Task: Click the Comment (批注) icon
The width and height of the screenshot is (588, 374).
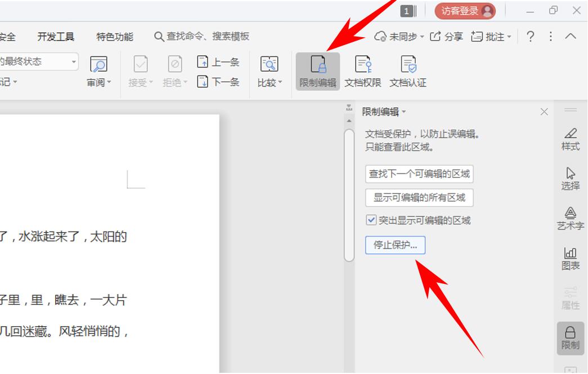Action: coord(477,37)
